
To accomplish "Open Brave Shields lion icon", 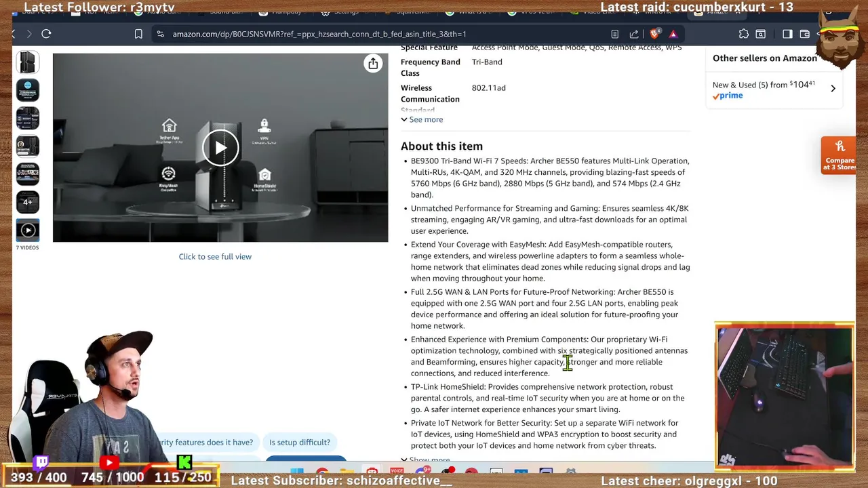I will (x=654, y=34).
